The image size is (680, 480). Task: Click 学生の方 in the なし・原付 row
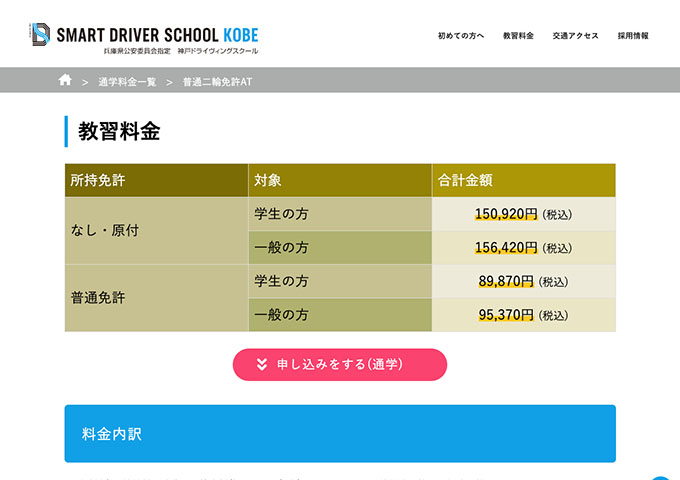click(x=340, y=214)
